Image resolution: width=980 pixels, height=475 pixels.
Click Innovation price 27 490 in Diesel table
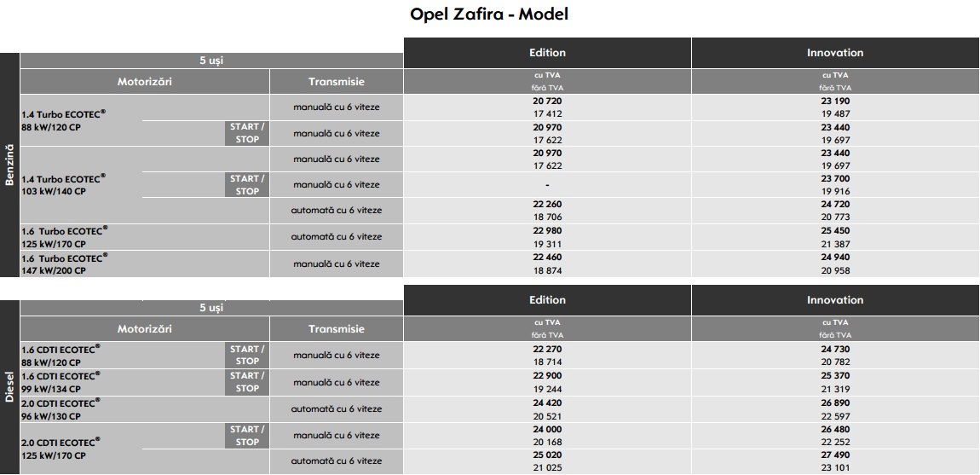point(835,455)
